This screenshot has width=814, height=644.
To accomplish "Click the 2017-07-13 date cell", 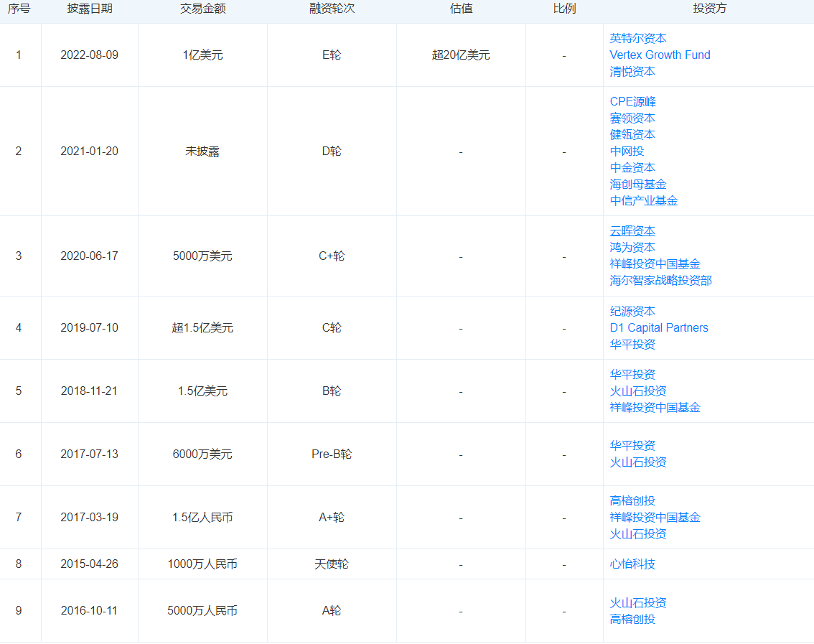I will click(x=89, y=454).
